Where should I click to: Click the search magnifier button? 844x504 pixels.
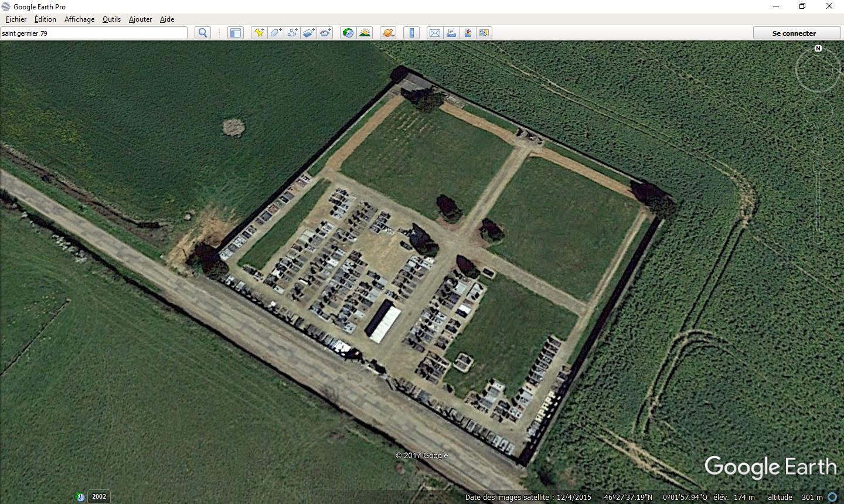(203, 33)
